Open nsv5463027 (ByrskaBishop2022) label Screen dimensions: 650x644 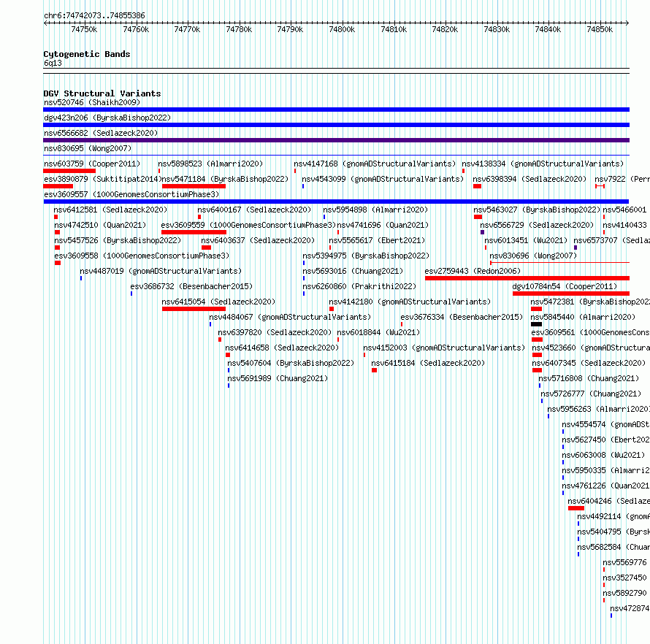pyautogui.click(x=537, y=210)
